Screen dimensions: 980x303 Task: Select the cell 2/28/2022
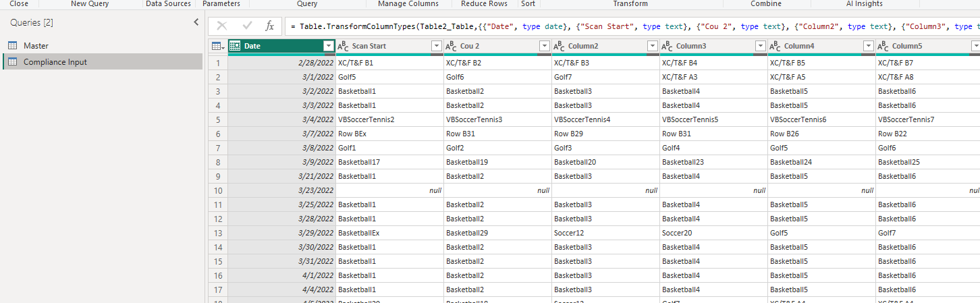(281, 63)
